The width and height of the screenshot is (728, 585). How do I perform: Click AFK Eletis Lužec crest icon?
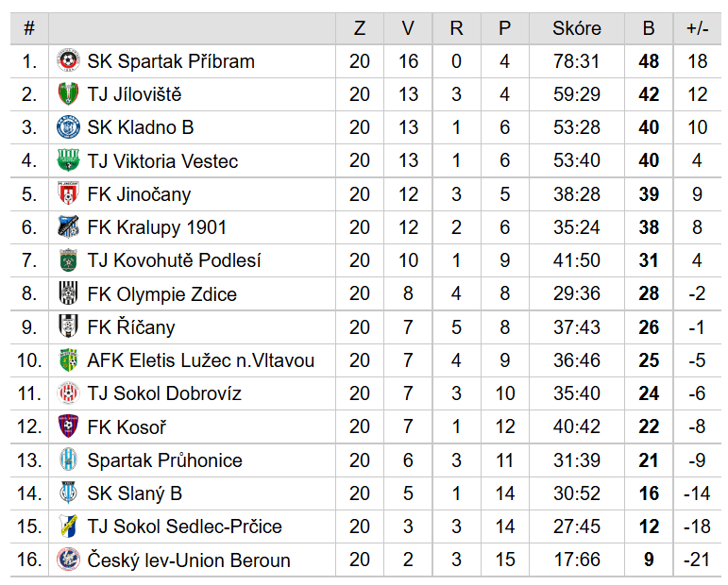click(68, 360)
